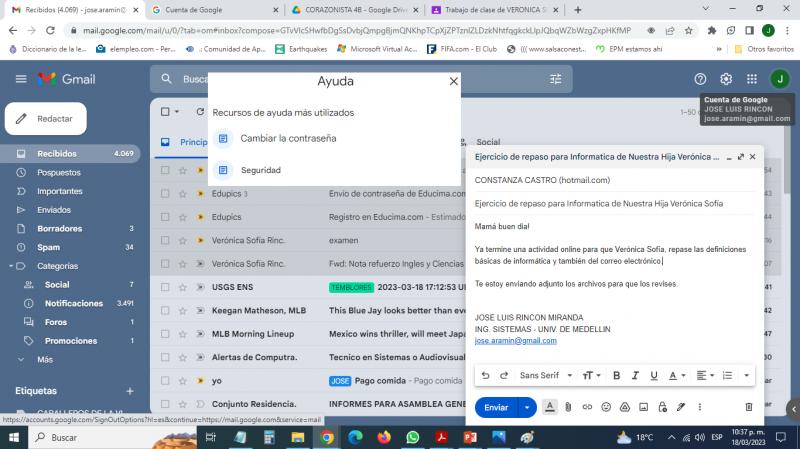Open text color dropdown
This screenshot has width=800, height=449.
click(677, 376)
